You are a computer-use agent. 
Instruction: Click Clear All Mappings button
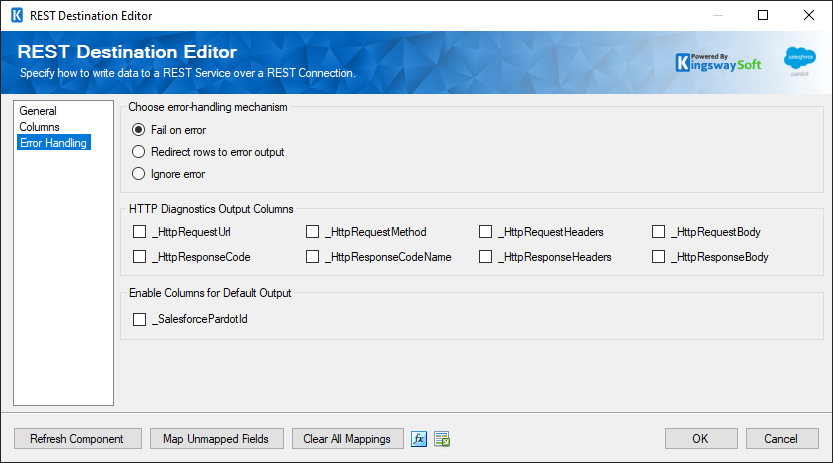pos(347,439)
